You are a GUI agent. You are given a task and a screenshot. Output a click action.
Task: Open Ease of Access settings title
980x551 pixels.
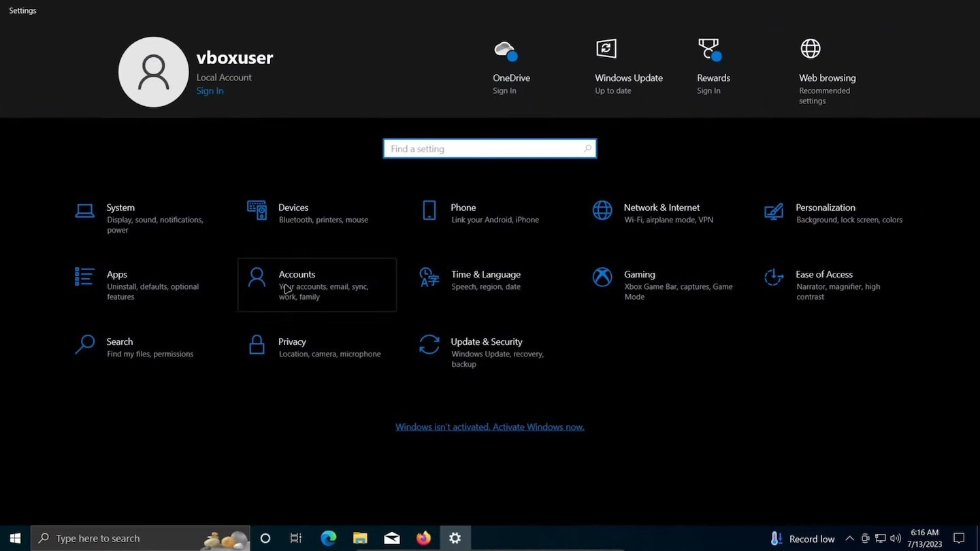coord(824,274)
